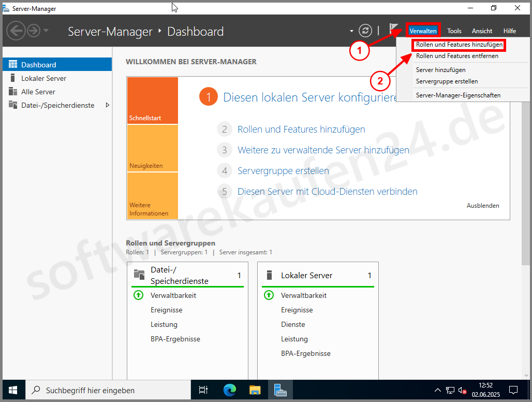Click green status icon in Lokaler Server tile
This screenshot has width=532, height=402.
269,295
